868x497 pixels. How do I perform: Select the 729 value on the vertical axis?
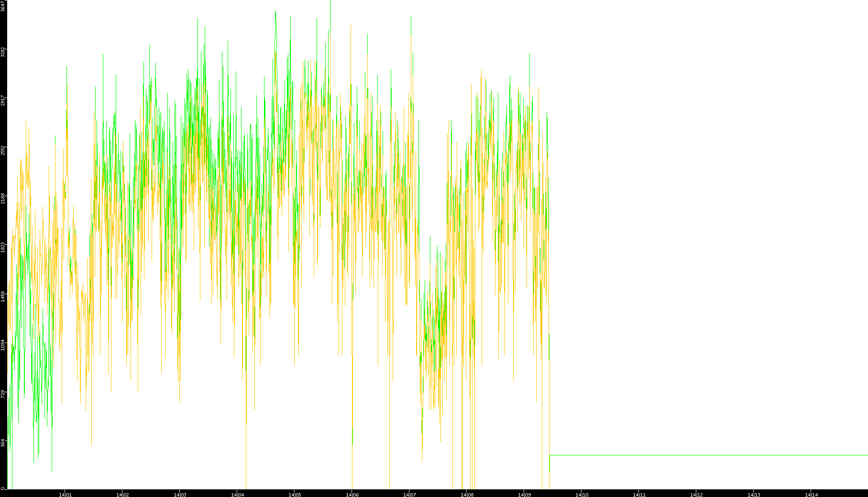coord(3,394)
